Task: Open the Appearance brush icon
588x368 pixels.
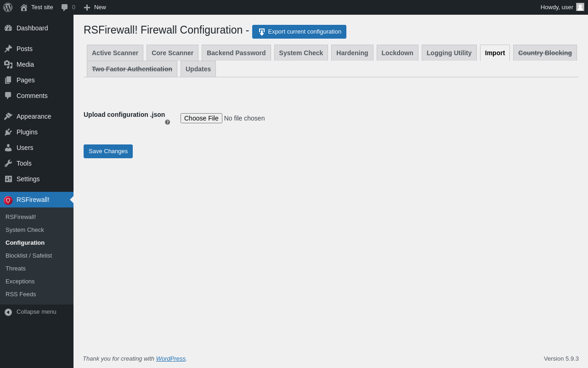Action: coord(8,116)
